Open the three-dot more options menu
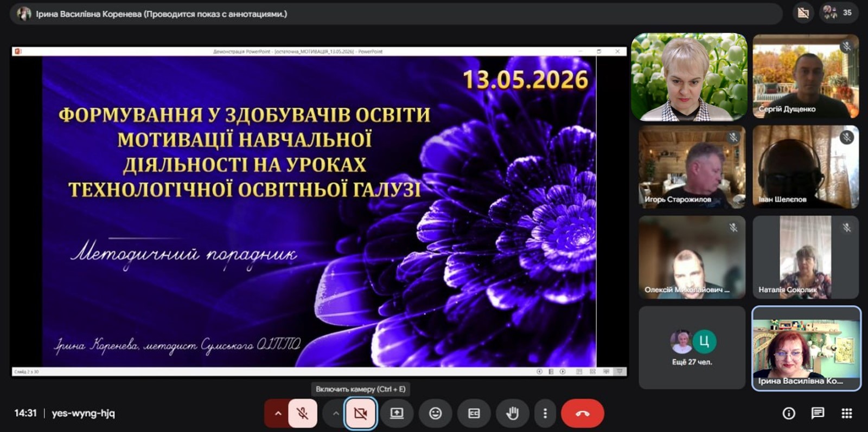Image resolution: width=868 pixels, height=432 pixels. (545, 414)
